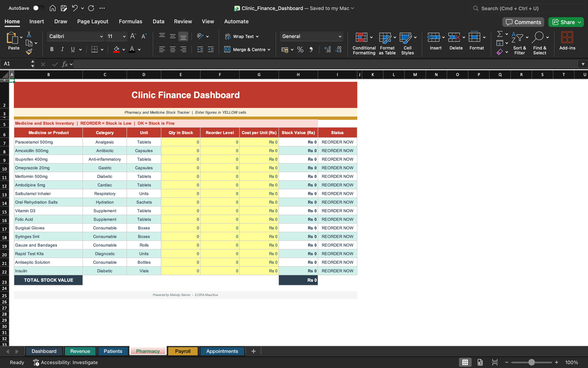Click the text orientation icon
The width and height of the screenshot is (588, 368).
[200, 36]
